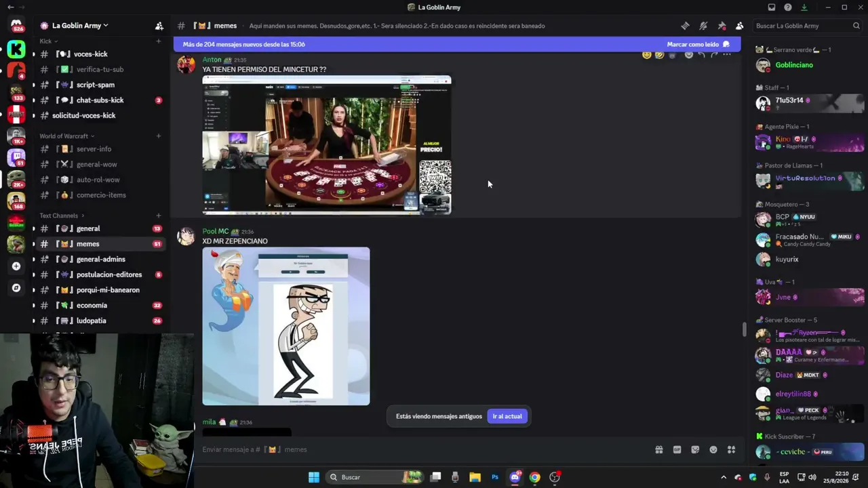Open Anton's blackjack stream image
This screenshot has height=488, width=868.
tap(327, 145)
